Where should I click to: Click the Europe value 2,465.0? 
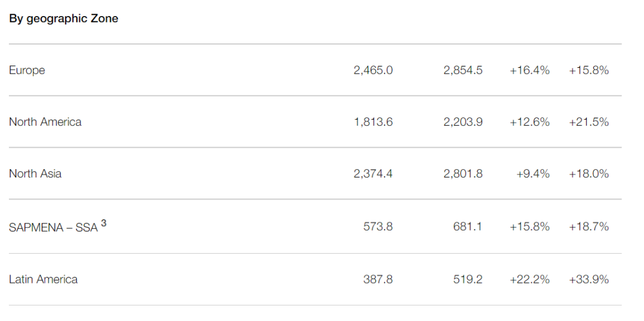tap(373, 70)
